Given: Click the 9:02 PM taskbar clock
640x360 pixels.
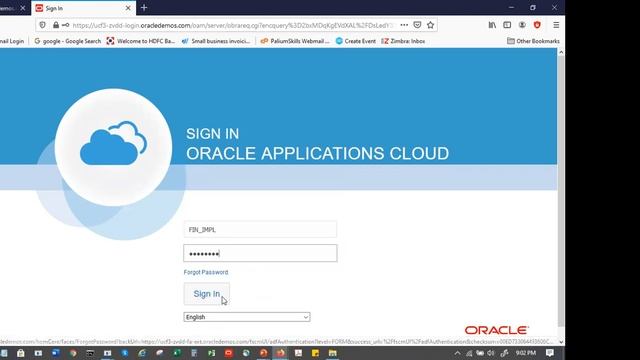Looking at the screenshot, I should pos(525,353).
